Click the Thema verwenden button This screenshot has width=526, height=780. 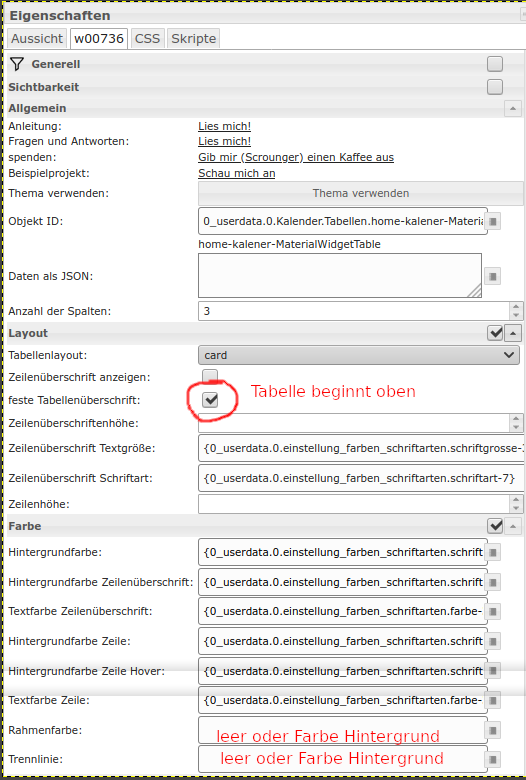361,194
